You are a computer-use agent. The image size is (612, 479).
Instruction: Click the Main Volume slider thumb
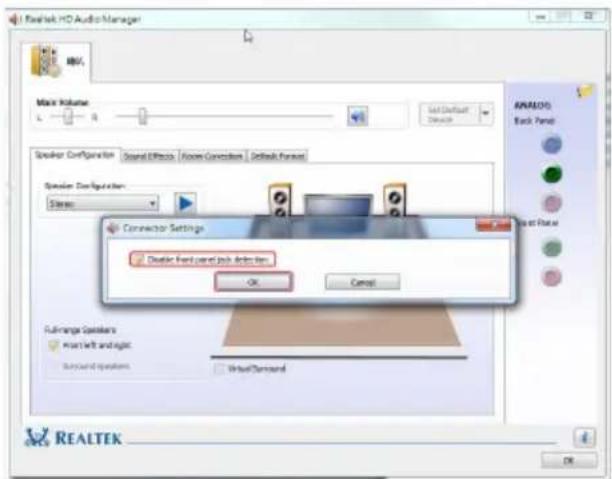pyautogui.click(x=142, y=116)
